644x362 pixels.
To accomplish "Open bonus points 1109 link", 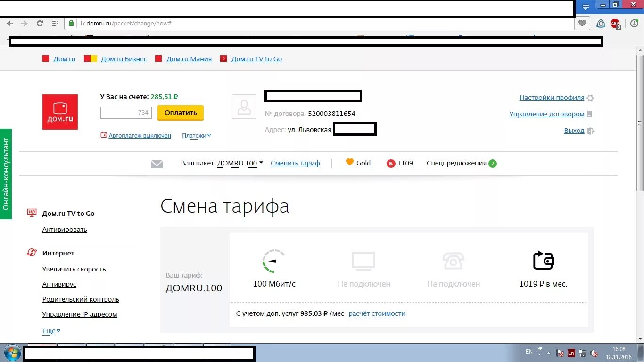I will [x=405, y=163].
